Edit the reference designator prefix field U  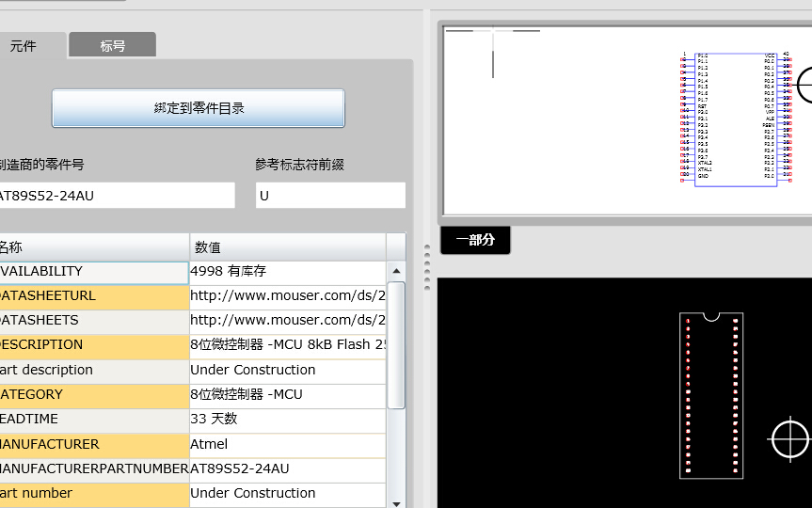[x=330, y=196]
